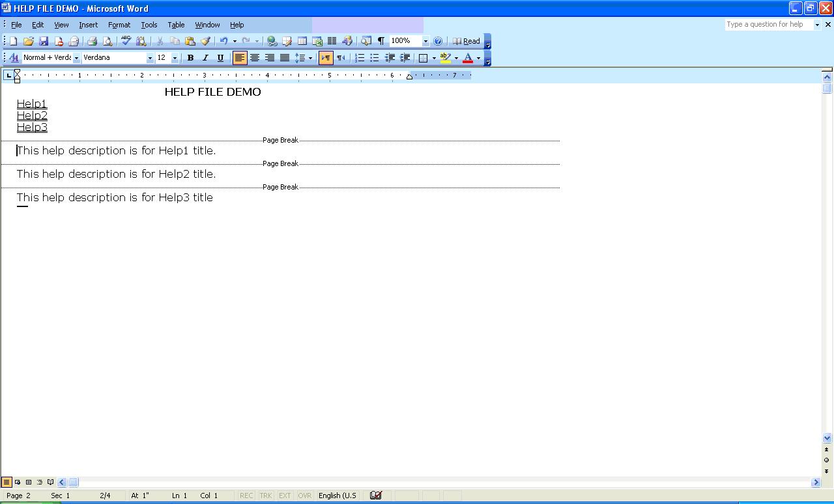Open the Tools menu

coord(149,25)
